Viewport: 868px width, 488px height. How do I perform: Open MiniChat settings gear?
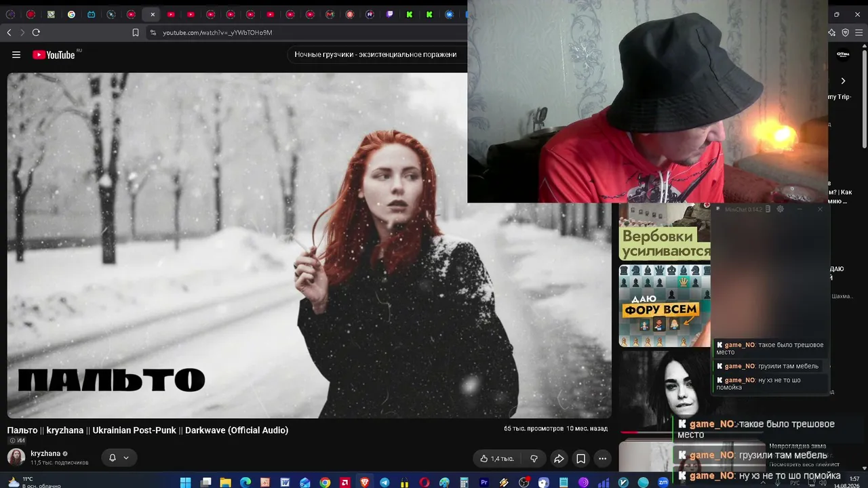tap(780, 209)
